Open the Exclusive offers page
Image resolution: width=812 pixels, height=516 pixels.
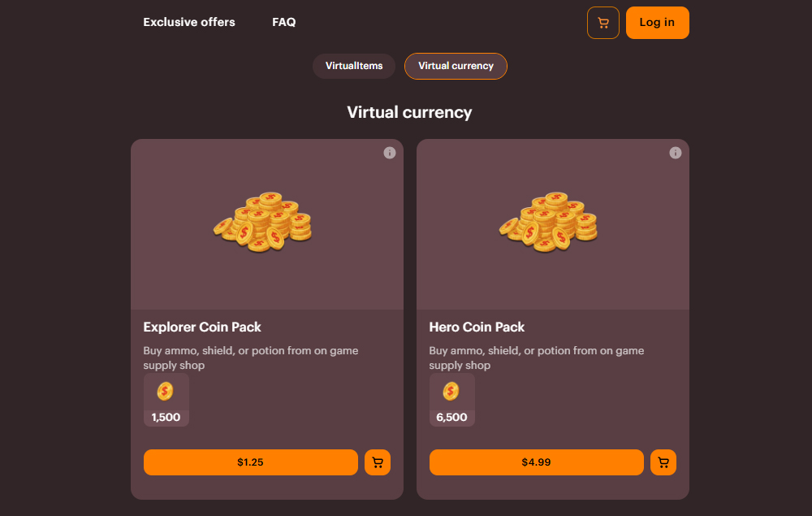(189, 23)
